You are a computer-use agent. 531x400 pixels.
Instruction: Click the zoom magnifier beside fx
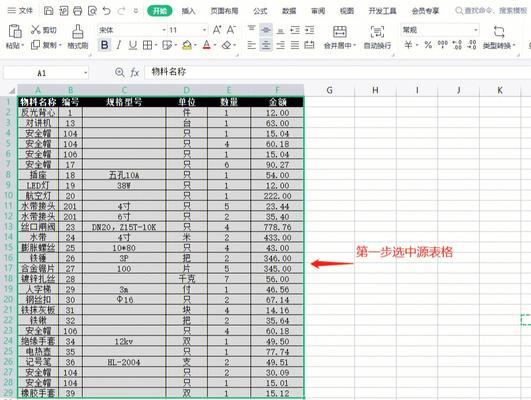point(120,72)
